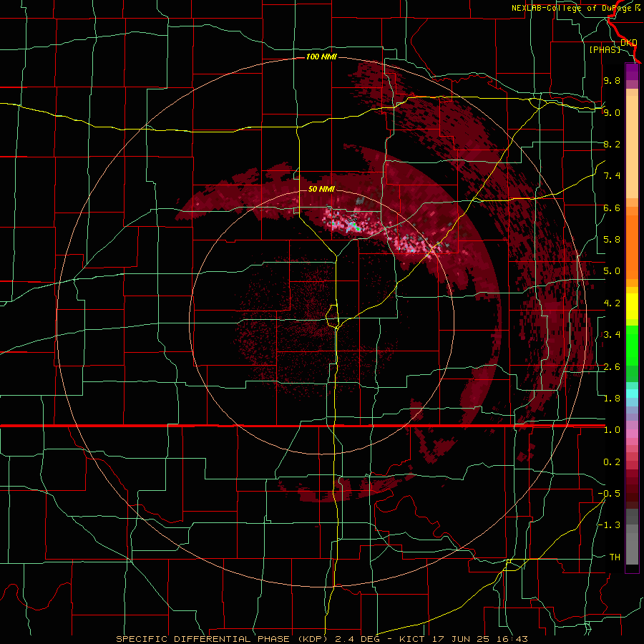Click the 0.2 value on the color scale
The height and width of the screenshot is (644, 644).
click(612, 462)
